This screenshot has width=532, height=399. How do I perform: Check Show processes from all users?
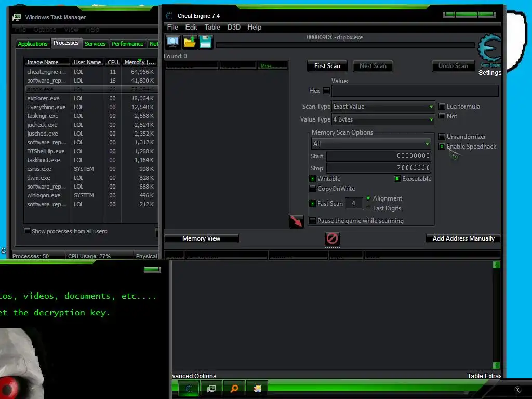pyautogui.click(x=27, y=231)
